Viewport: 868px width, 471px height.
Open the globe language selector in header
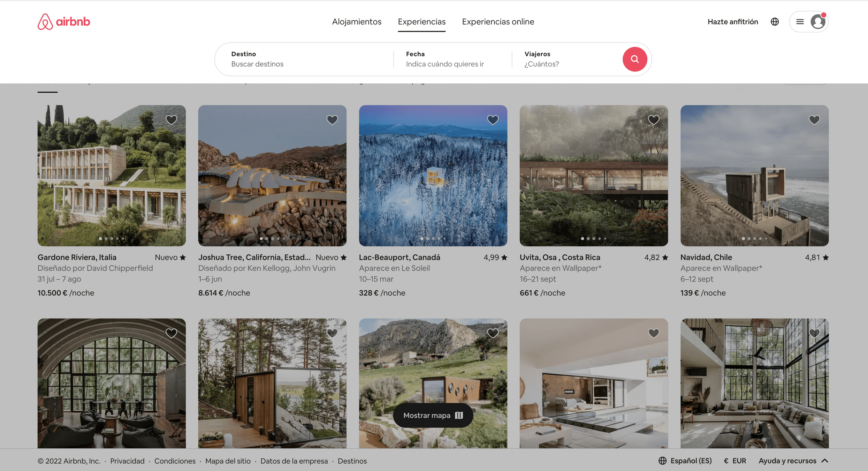(775, 22)
